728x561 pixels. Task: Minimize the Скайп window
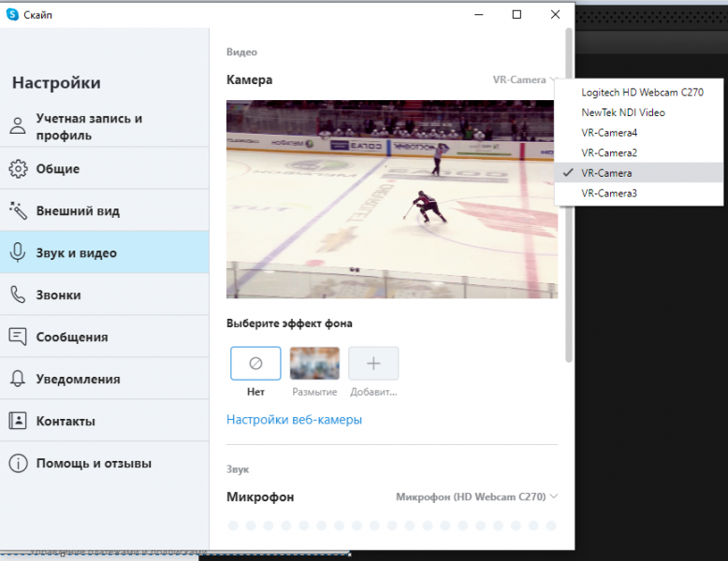click(x=479, y=14)
